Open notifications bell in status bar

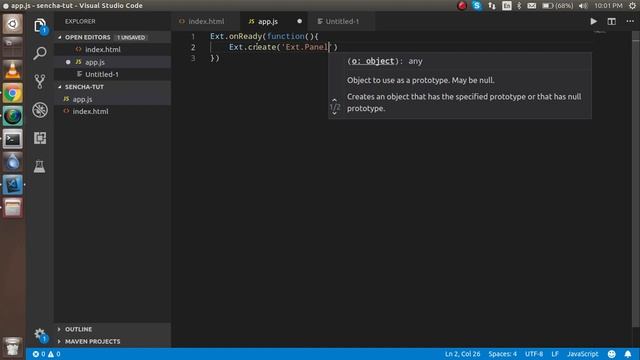628,354
